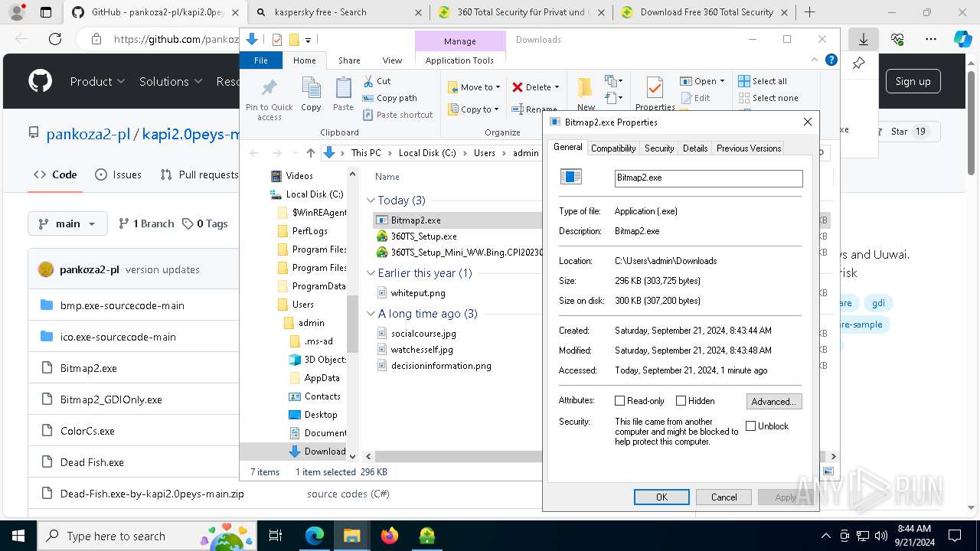The height and width of the screenshot is (551, 980).
Task: Select whiteput.png file
Action: 417,293
